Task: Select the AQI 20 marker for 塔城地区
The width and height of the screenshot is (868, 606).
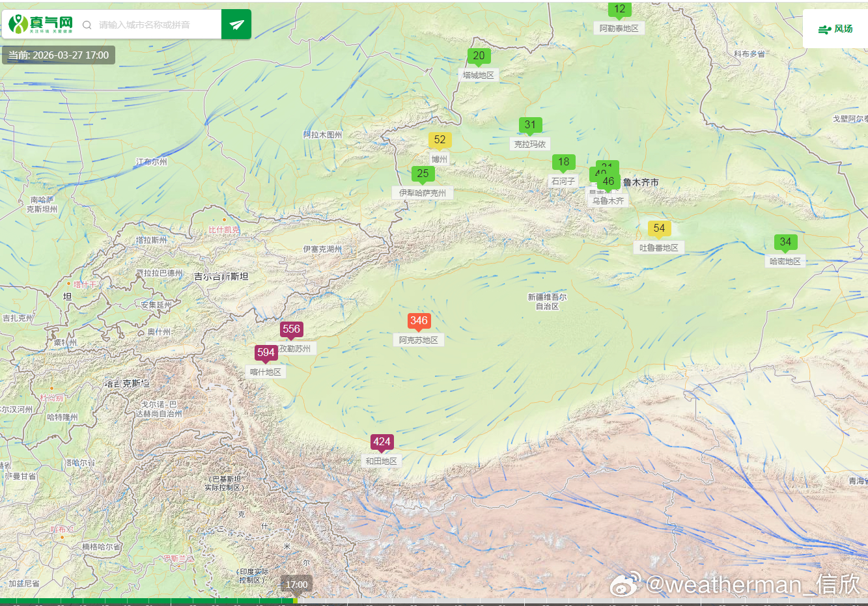Action: point(479,57)
